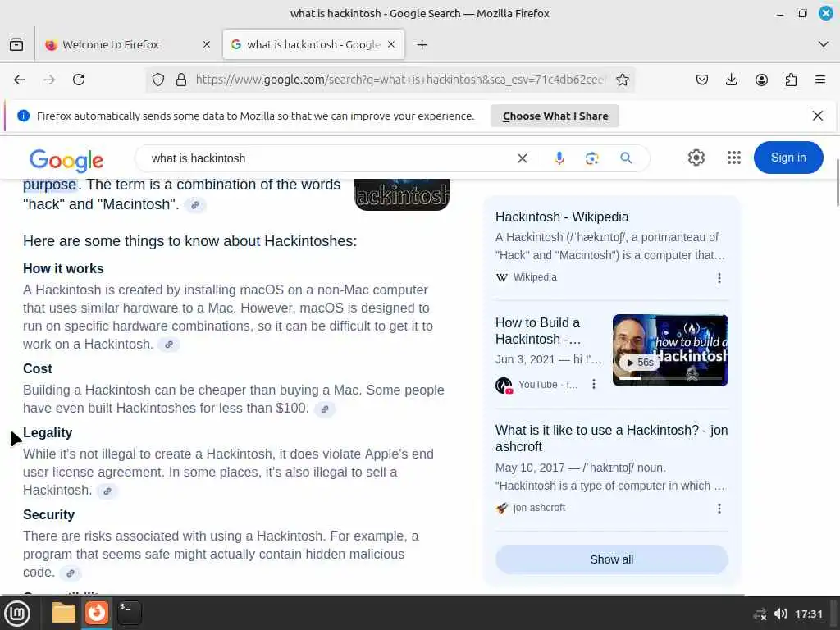Screen dimensions: 840x630
Task: Open source link after Macintosh sentence
Action: click(195, 204)
